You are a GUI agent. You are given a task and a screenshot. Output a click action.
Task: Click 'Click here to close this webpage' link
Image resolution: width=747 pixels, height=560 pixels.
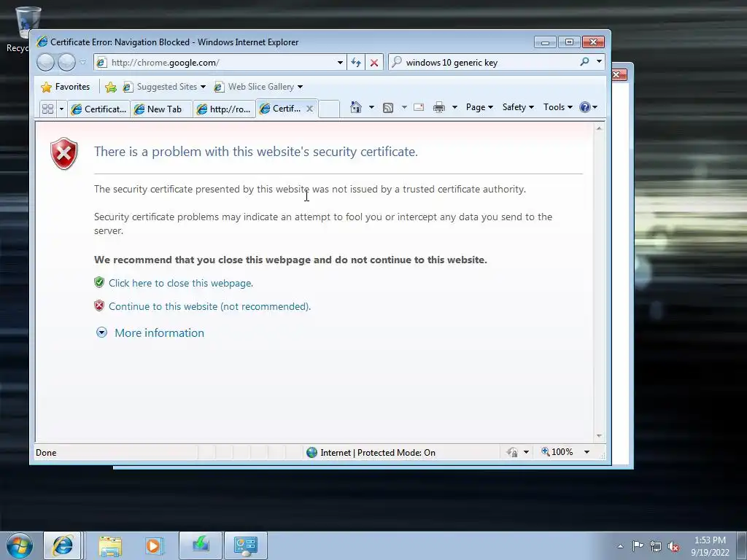click(181, 283)
